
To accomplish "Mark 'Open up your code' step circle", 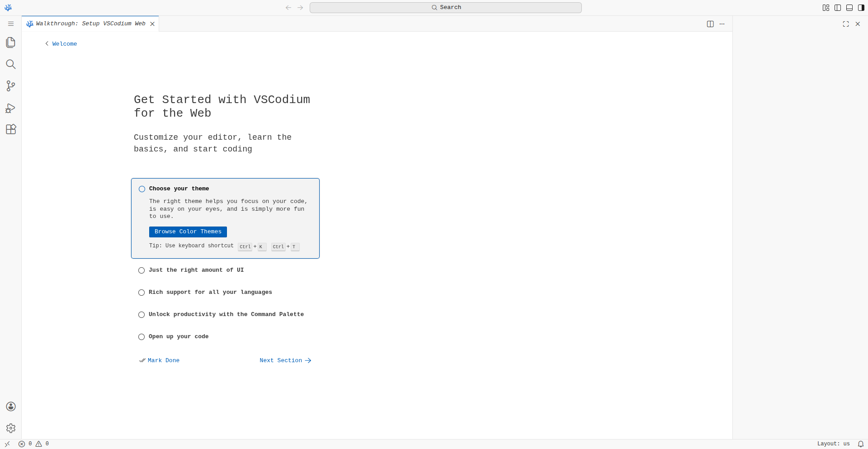I will pyautogui.click(x=142, y=337).
